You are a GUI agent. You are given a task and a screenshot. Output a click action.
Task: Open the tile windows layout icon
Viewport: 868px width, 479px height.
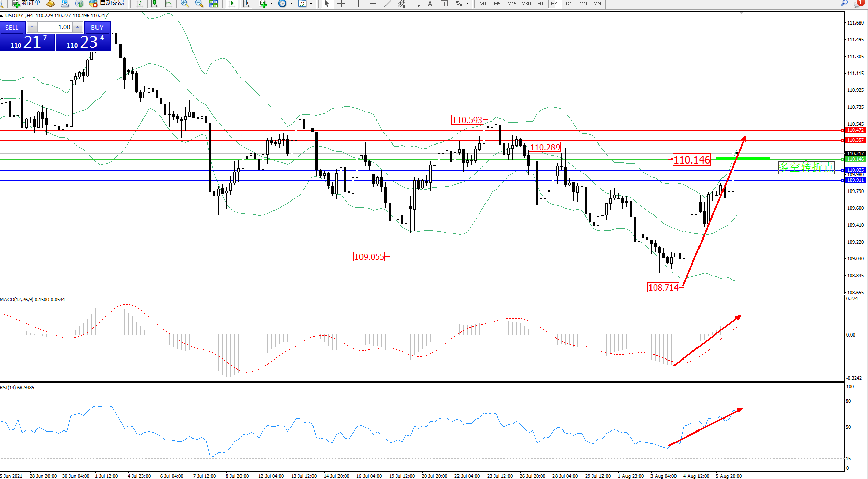click(213, 4)
